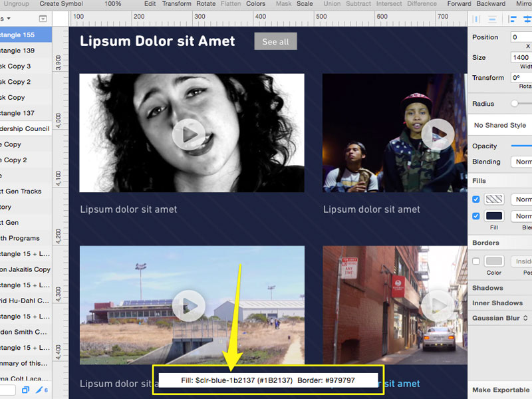Select the Rotate tool
The width and height of the screenshot is (532, 399).
[x=206, y=4]
